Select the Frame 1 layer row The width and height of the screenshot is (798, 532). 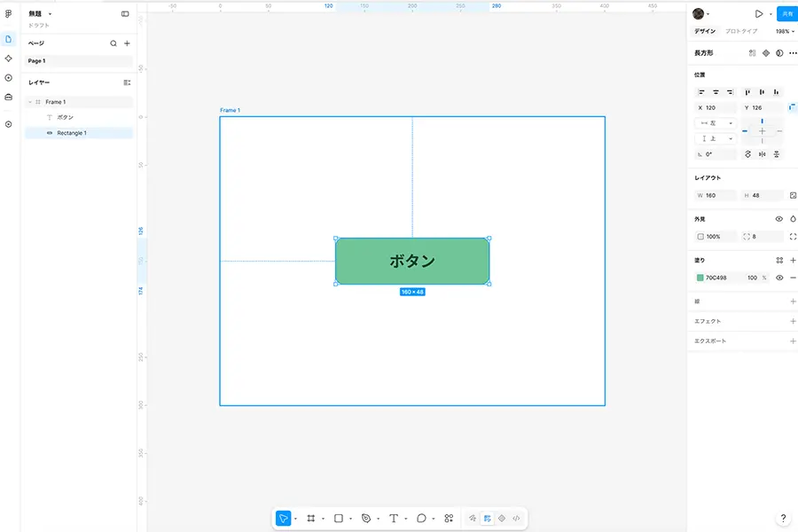coord(78,102)
